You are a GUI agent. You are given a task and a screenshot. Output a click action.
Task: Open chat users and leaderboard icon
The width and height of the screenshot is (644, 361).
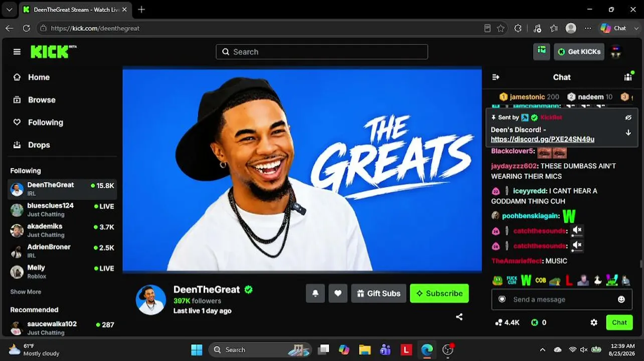628,77
